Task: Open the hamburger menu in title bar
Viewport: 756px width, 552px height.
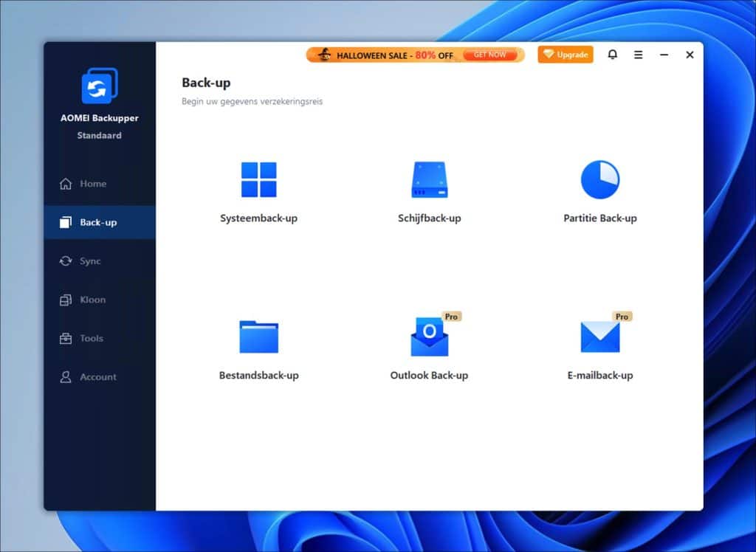Action: pyautogui.click(x=638, y=55)
